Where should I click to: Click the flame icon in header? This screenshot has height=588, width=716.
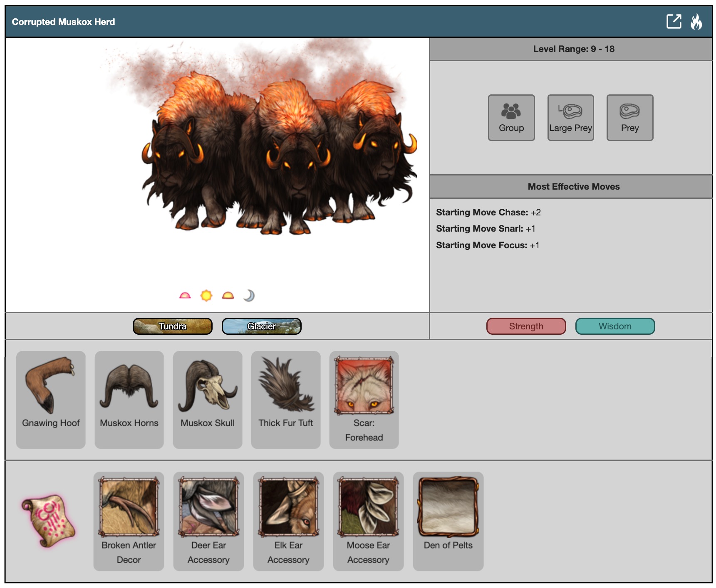pyautogui.click(x=696, y=22)
